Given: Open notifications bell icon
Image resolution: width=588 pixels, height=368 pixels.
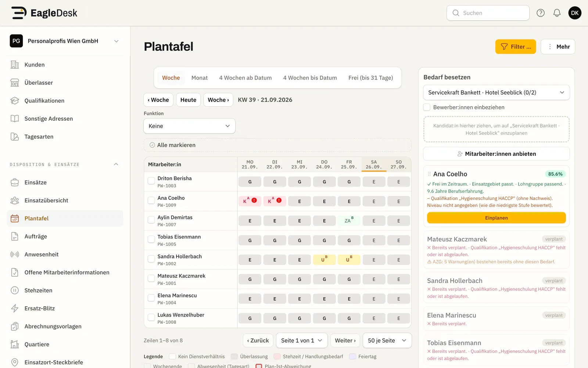Looking at the screenshot, I should point(557,13).
